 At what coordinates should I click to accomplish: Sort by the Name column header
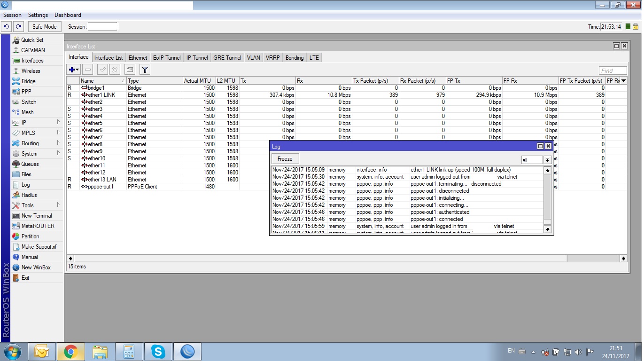point(103,81)
